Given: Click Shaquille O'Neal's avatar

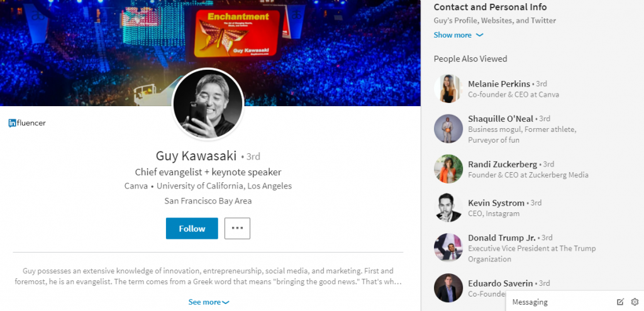Looking at the screenshot, I should point(448,129).
